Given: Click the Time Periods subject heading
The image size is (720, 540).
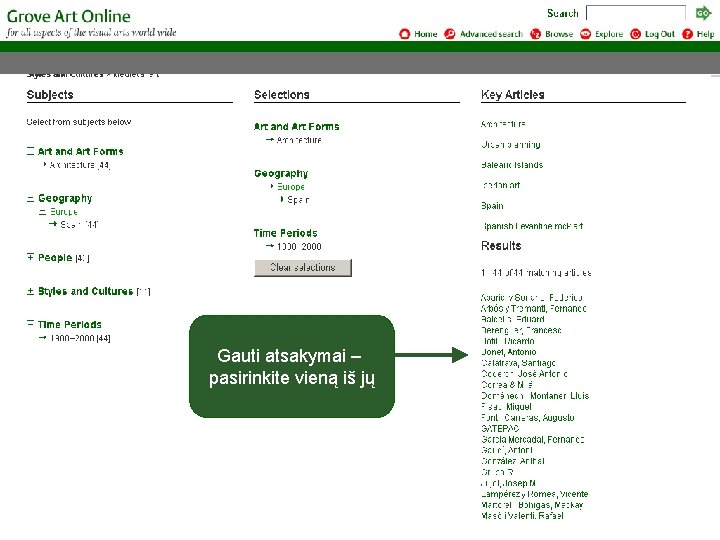Looking at the screenshot, I should pyautogui.click(x=70, y=325).
